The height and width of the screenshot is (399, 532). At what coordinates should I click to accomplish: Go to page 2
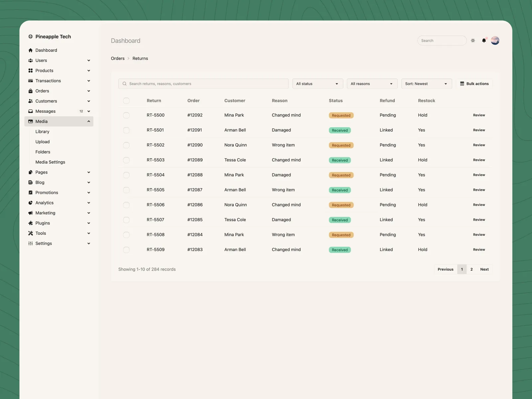(x=471, y=269)
